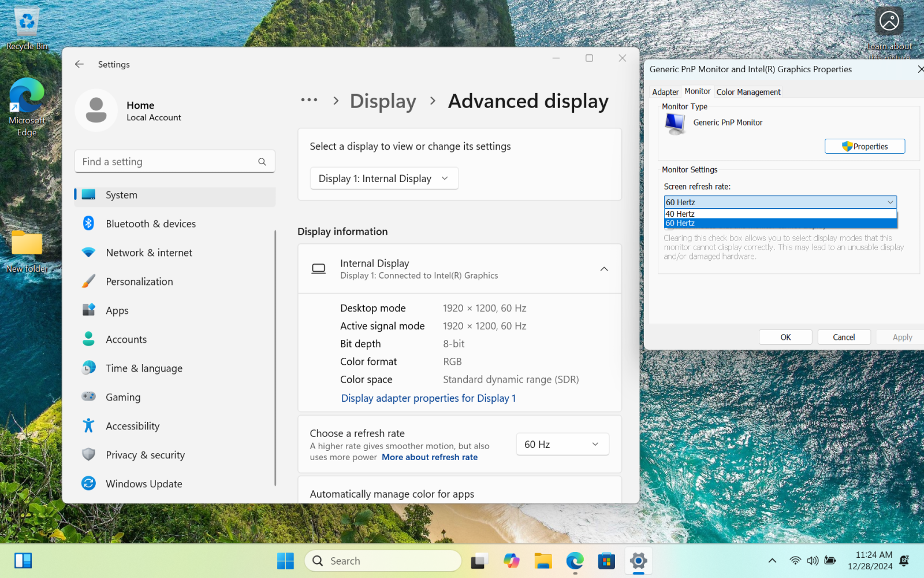Open Network & internet settings

coord(149,253)
